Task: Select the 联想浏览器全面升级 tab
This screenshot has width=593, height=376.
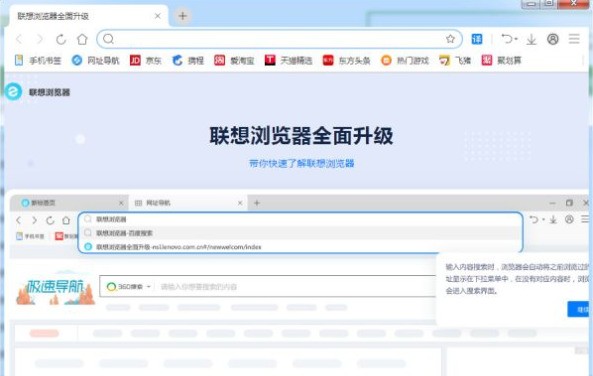Action: (89, 16)
